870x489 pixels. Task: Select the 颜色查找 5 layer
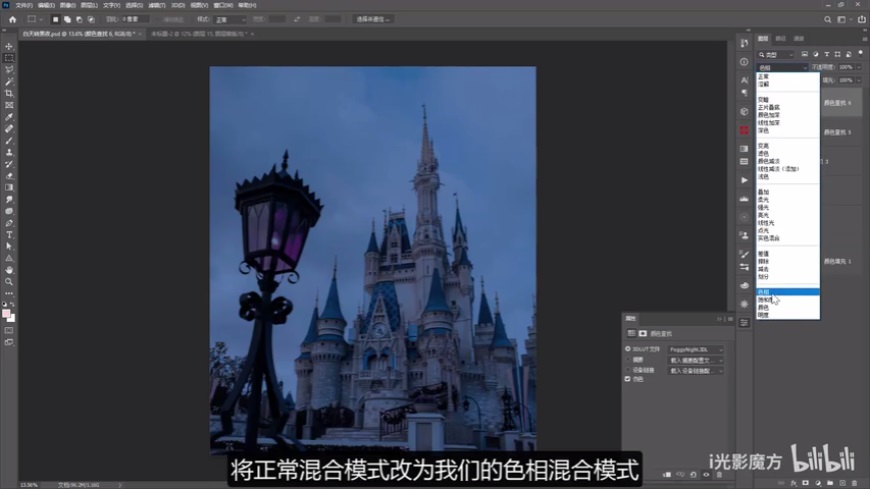838,132
